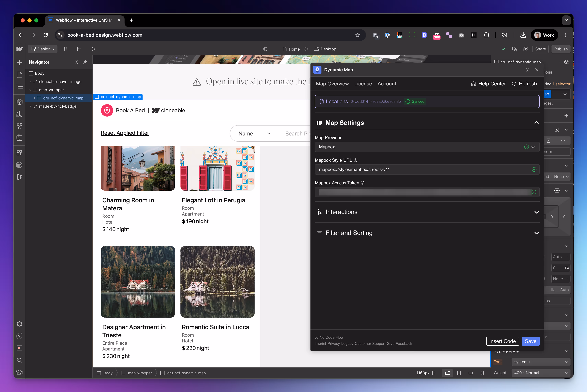Expand the Filter and Sorting section
The width and height of the screenshot is (587, 392).
pos(536,233)
